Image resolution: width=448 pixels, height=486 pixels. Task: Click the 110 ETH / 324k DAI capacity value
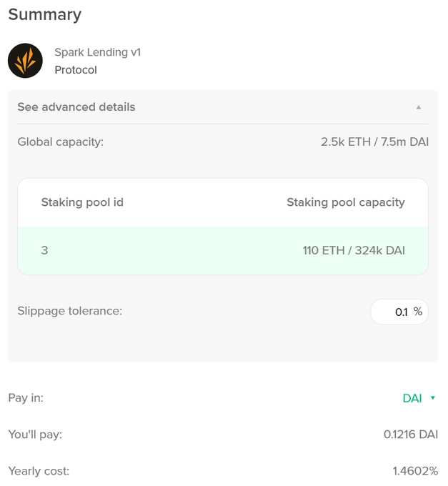pos(354,250)
